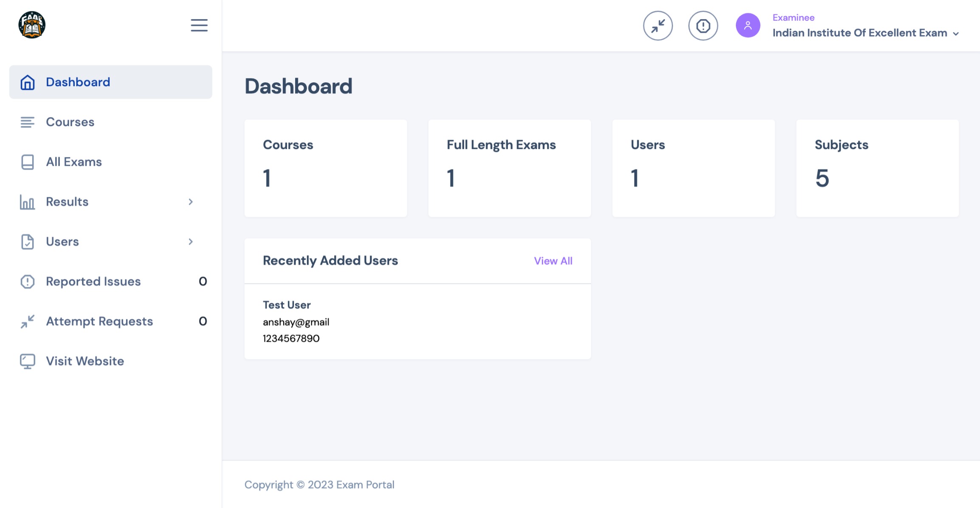Click the Visit Website monitor icon
The image size is (980, 508).
28,361
